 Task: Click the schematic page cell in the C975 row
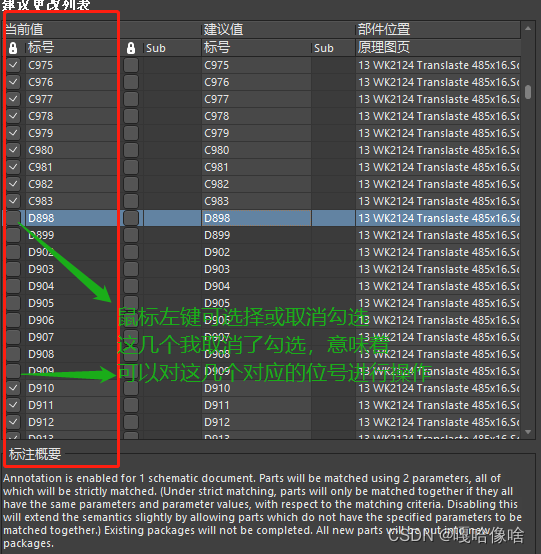click(438, 65)
